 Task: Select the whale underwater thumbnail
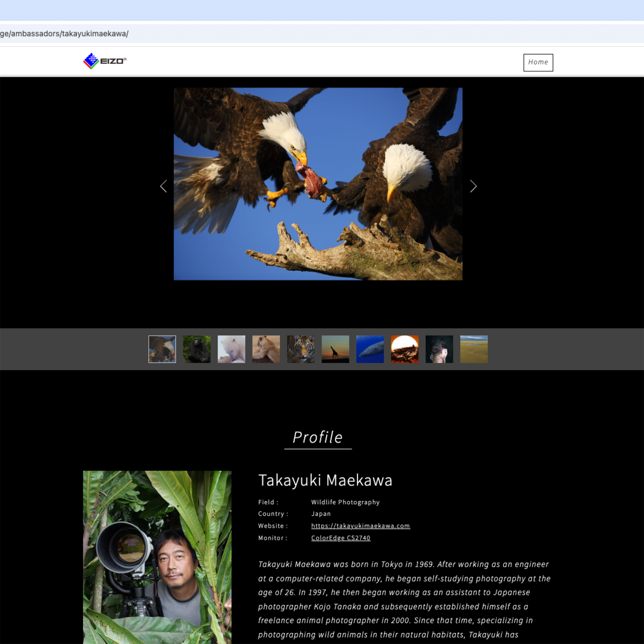[370, 349]
